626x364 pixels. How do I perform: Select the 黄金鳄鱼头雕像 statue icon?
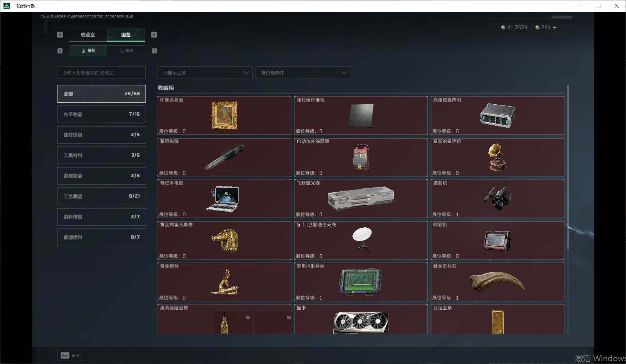225,240
